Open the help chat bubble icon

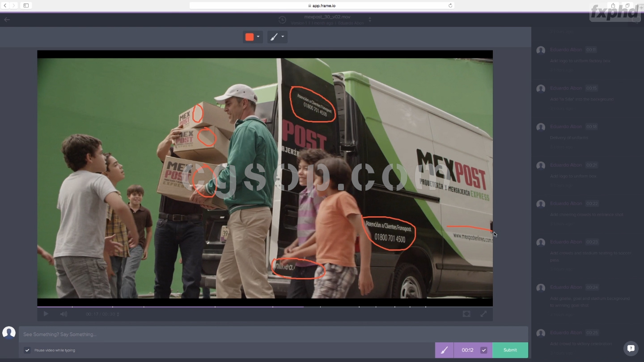click(x=631, y=348)
